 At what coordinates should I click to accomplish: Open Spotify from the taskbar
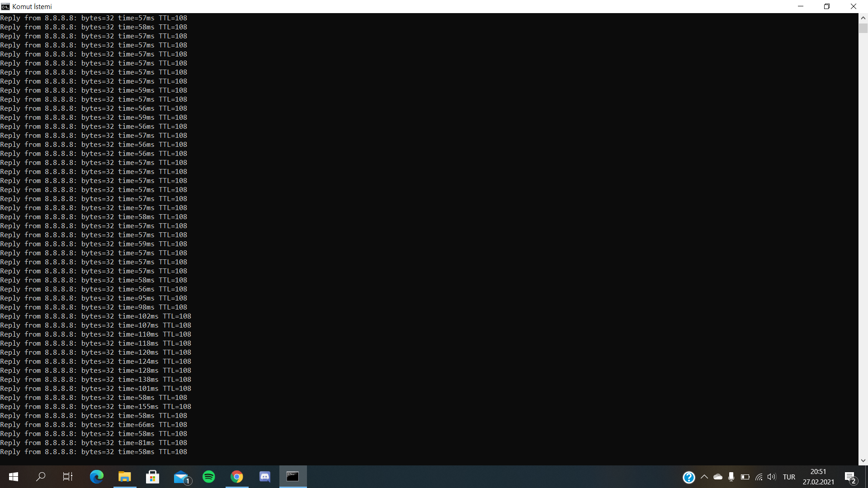209,477
